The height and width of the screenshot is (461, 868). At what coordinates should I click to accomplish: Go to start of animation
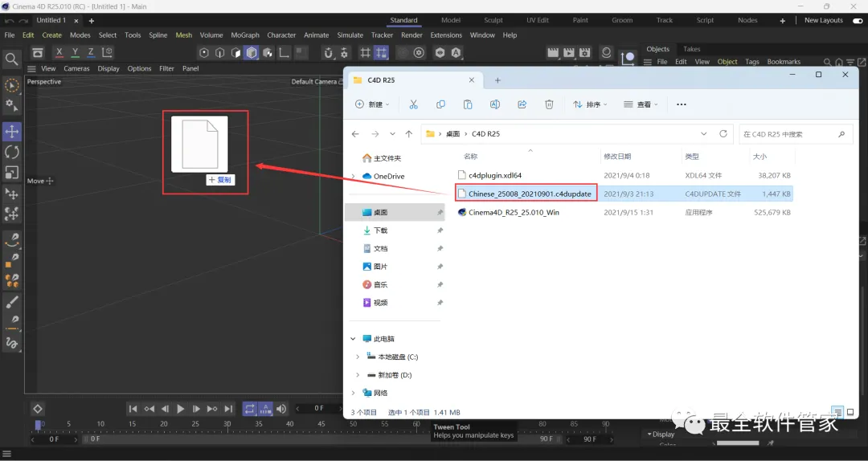tap(133, 409)
